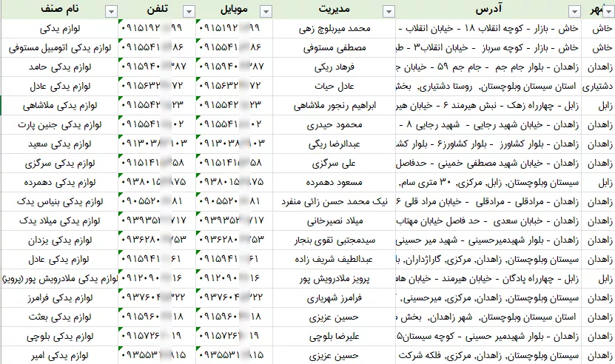The image size is (615, 364).
Task: Select the cell محمد میربلوچ زهی
Action: point(335,29)
